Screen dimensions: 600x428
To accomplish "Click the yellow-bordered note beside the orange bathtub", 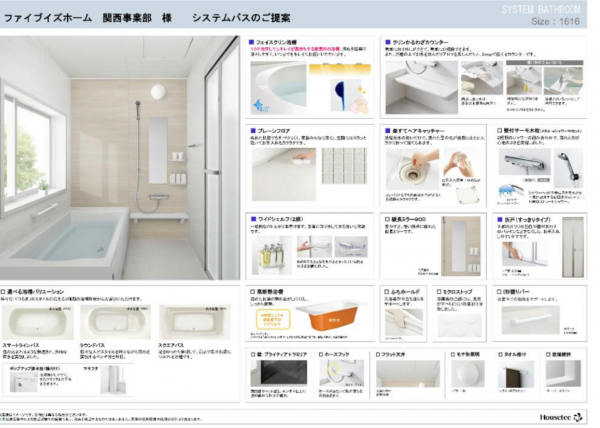I will tap(273, 319).
